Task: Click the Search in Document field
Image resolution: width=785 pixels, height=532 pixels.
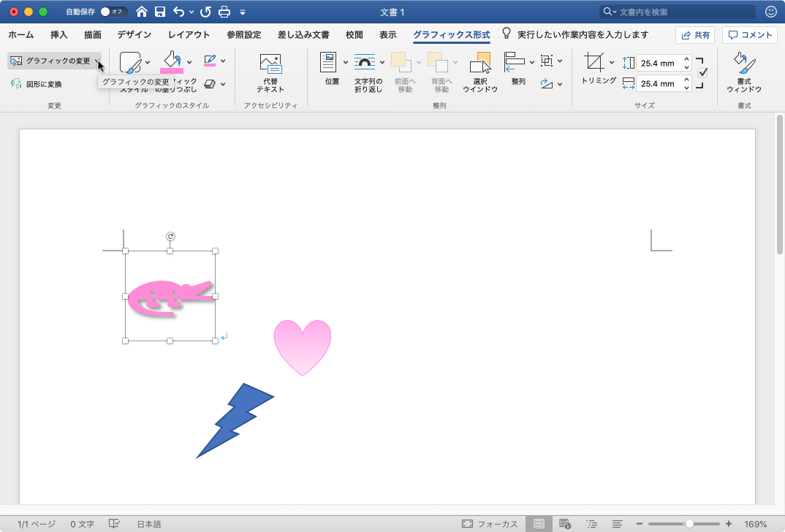Action: click(x=678, y=12)
